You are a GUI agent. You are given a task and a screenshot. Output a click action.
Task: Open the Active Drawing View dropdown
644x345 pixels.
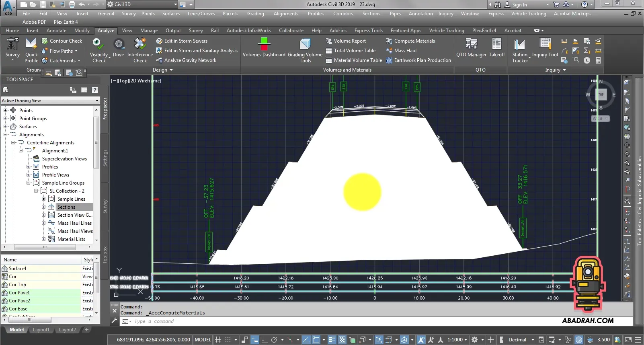point(50,101)
